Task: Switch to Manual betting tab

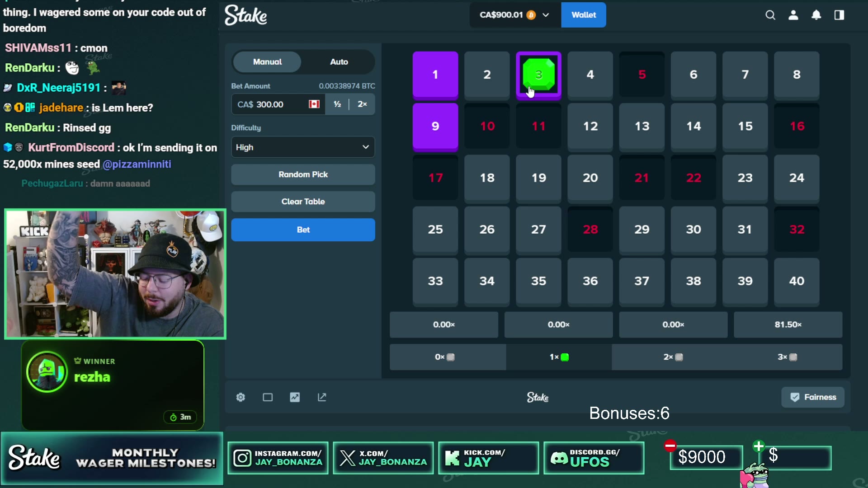Action: tap(267, 62)
